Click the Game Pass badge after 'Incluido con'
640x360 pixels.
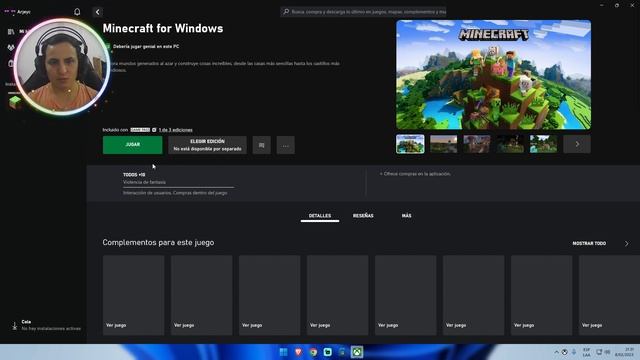coord(140,130)
